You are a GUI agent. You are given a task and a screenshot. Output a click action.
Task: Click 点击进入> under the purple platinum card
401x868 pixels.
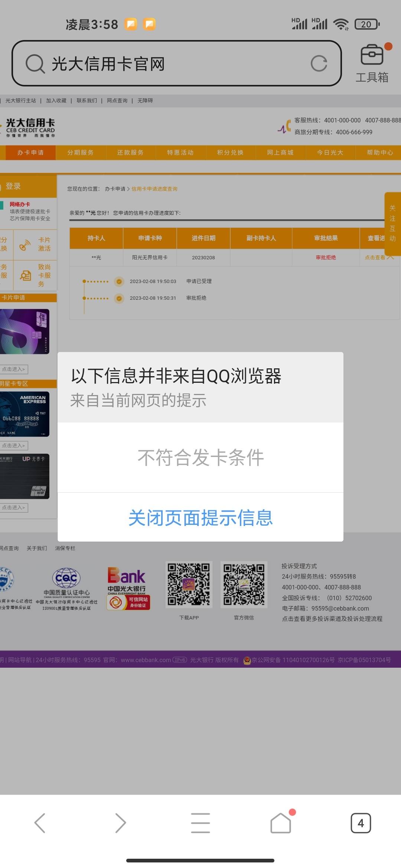(14, 369)
